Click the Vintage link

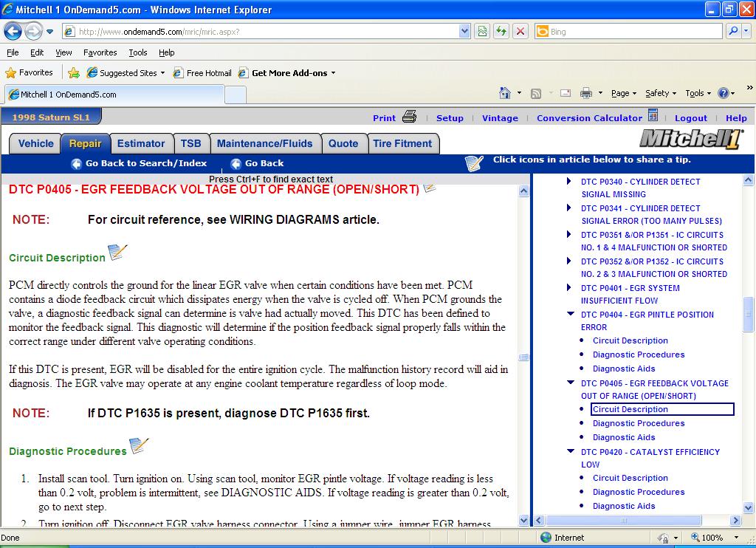coord(500,118)
